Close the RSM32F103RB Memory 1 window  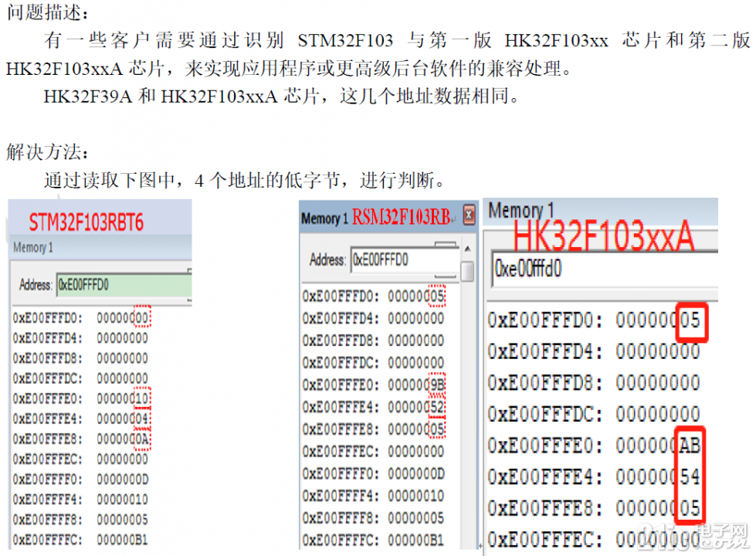click(470, 215)
